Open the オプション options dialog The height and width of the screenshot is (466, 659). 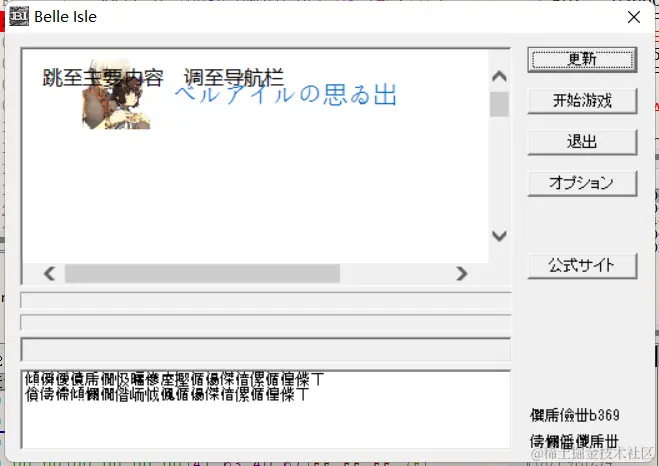pos(582,183)
